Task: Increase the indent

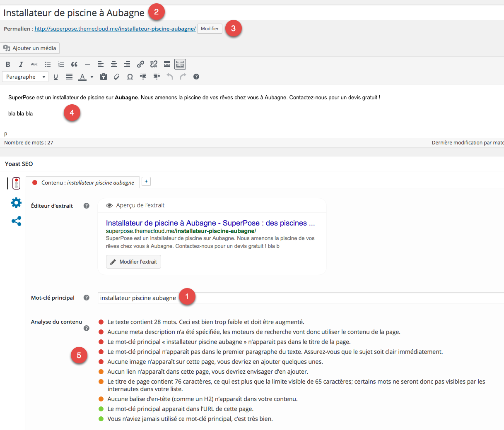Action: pos(157,77)
